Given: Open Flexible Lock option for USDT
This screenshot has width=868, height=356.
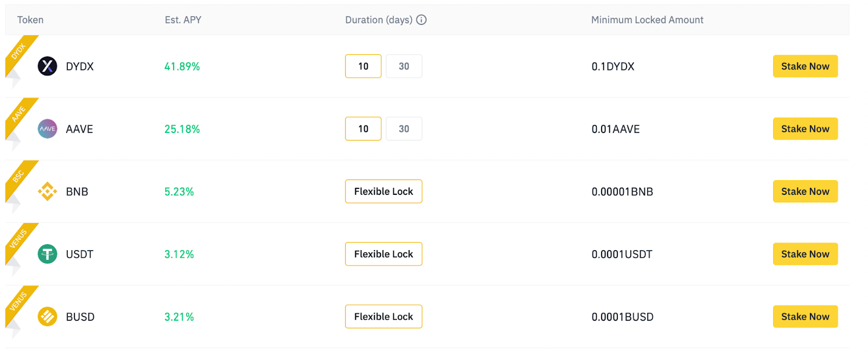Looking at the screenshot, I should click(x=384, y=253).
